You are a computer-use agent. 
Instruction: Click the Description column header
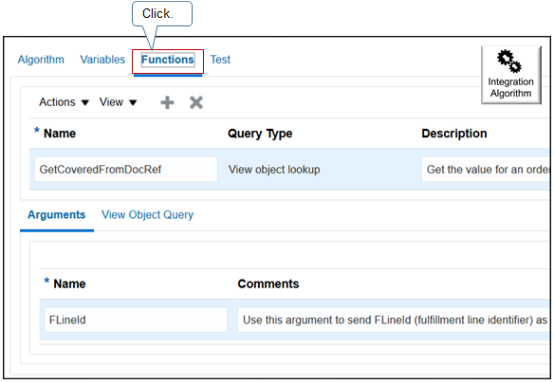tap(454, 134)
